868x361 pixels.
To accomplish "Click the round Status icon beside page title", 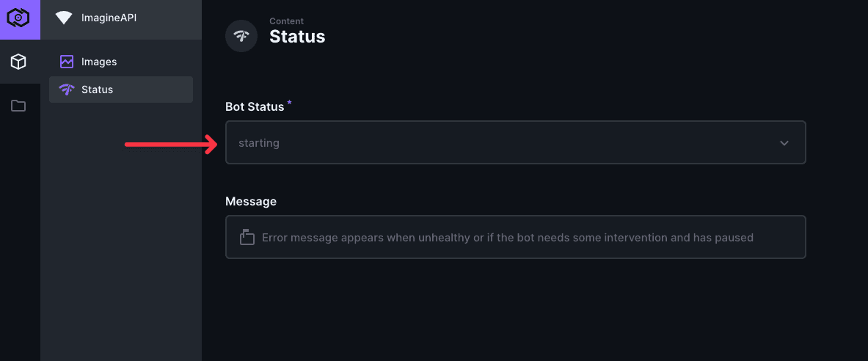I will (241, 36).
